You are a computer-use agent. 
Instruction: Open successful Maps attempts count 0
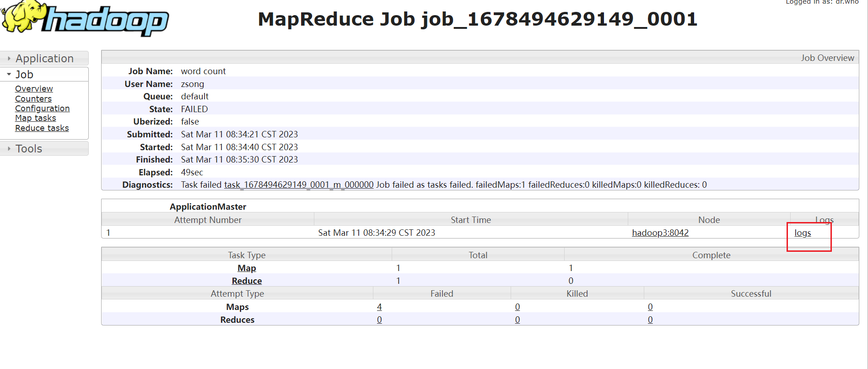coord(650,307)
